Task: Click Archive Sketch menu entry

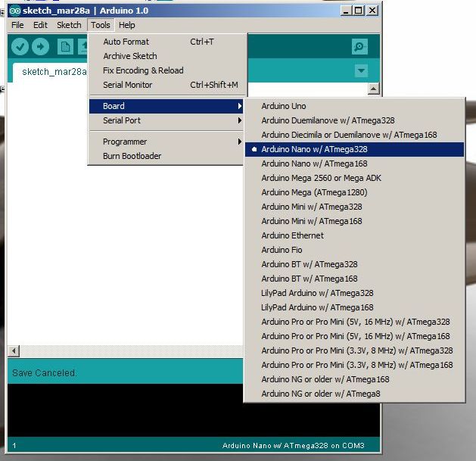Action: coord(130,56)
